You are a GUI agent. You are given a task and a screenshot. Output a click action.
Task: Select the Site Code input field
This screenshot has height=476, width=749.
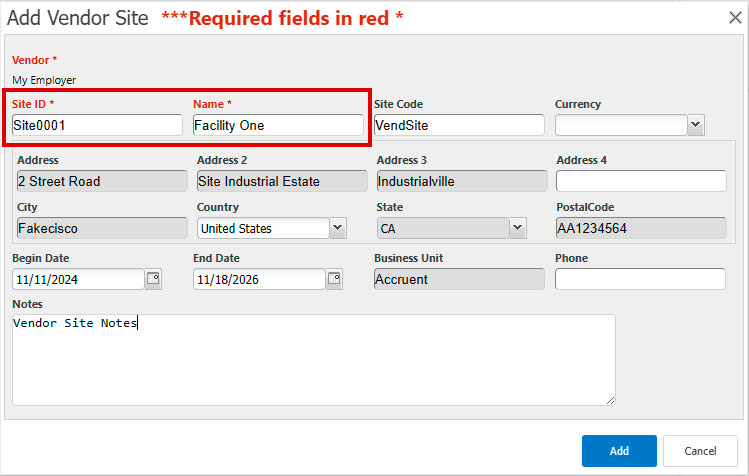click(x=459, y=125)
